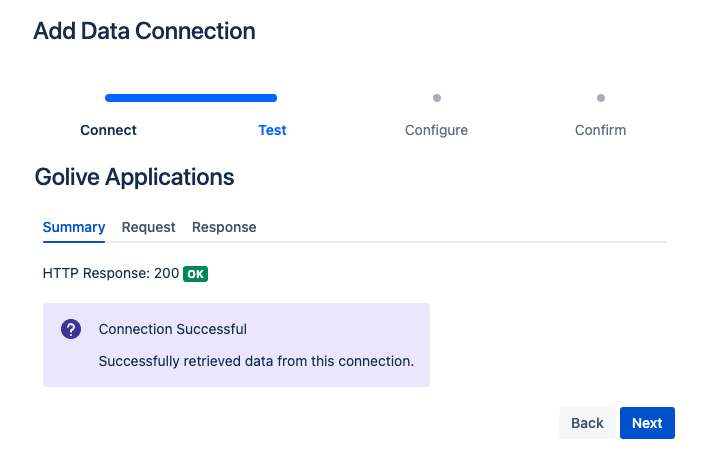Click the green OK status badge
Screen dimensions: 711x471
tap(196, 273)
